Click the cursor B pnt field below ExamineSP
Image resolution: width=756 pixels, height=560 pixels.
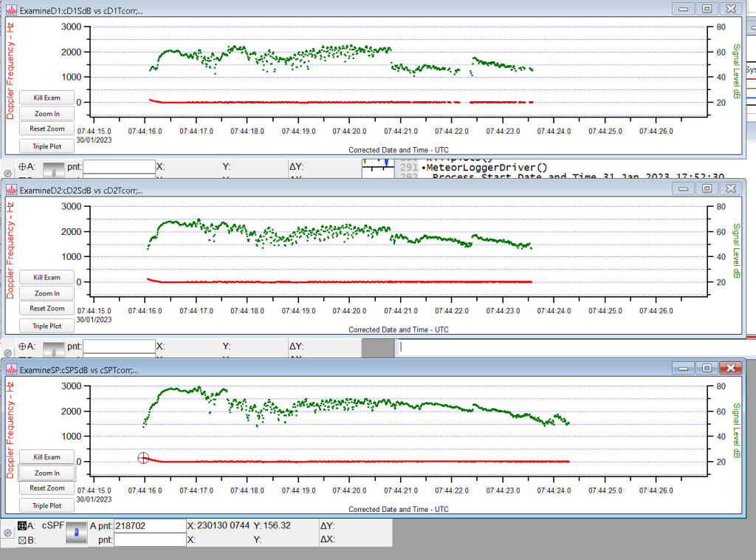[149, 540]
